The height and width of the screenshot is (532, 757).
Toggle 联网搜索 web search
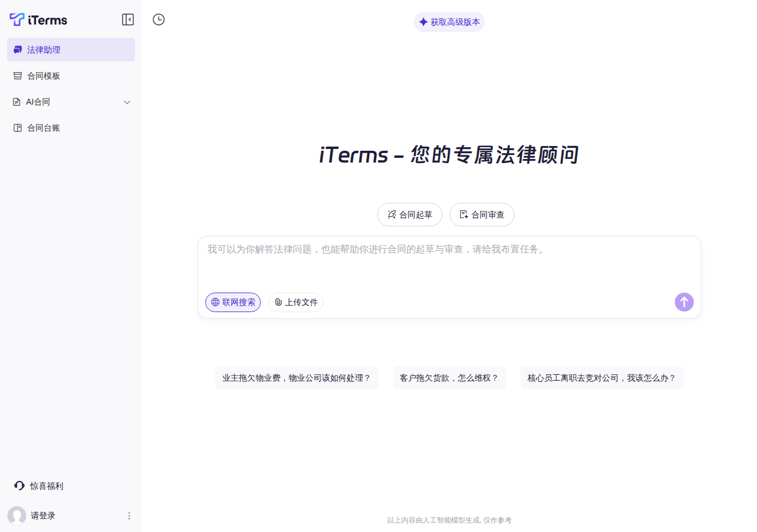pos(233,302)
